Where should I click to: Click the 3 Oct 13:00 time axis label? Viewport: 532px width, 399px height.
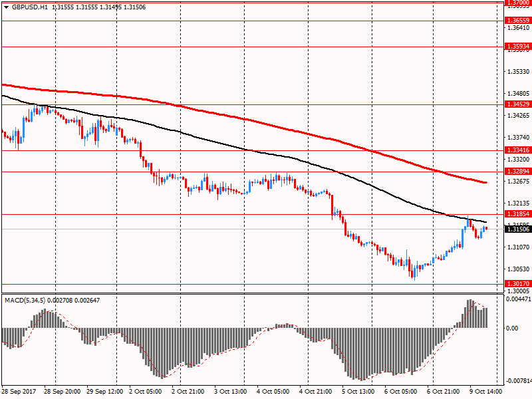click(x=230, y=392)
